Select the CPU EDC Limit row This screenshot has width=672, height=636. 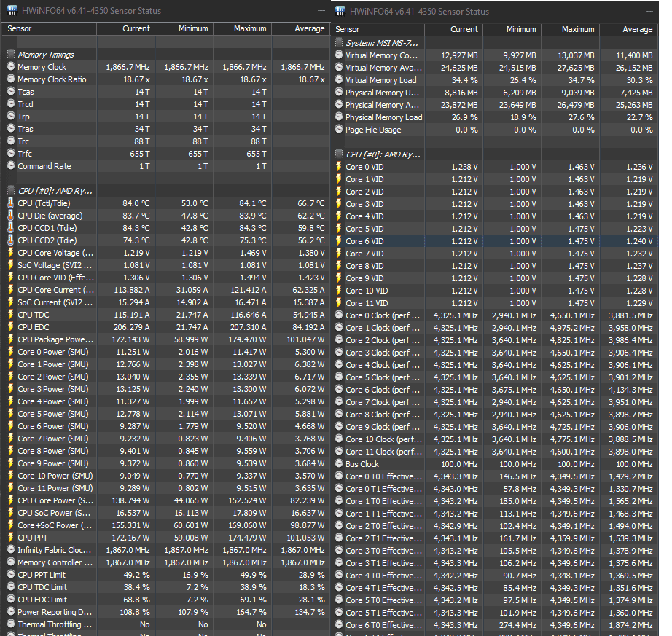point(166,600)
